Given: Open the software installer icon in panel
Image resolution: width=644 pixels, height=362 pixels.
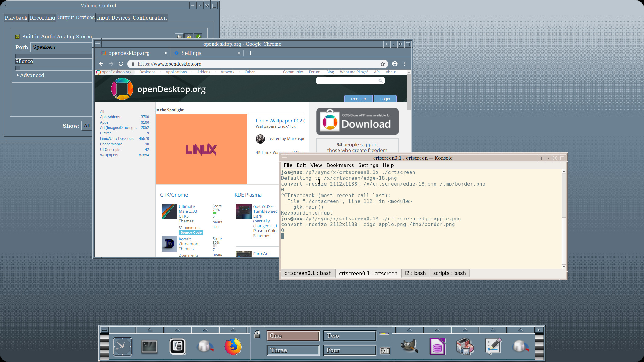Looking at the screenshot, I should [465, 346].
